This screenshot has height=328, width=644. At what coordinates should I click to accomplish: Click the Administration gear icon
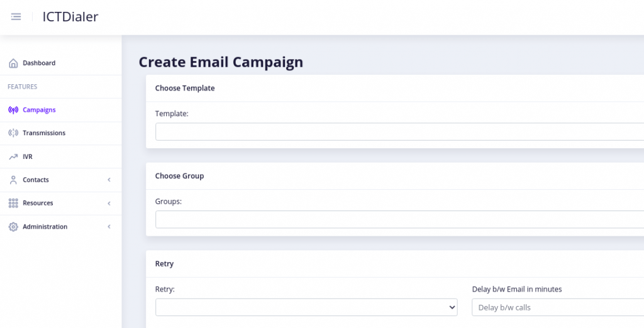pos(13,227)
